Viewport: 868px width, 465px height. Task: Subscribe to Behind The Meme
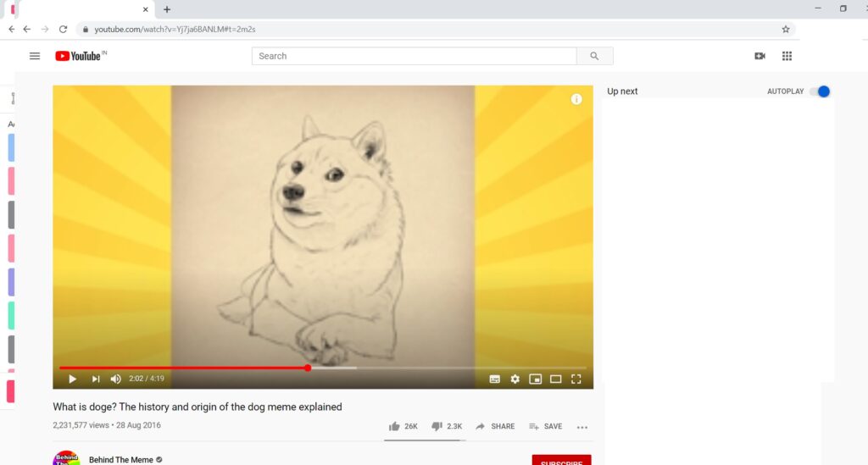(x=561, y=460)
